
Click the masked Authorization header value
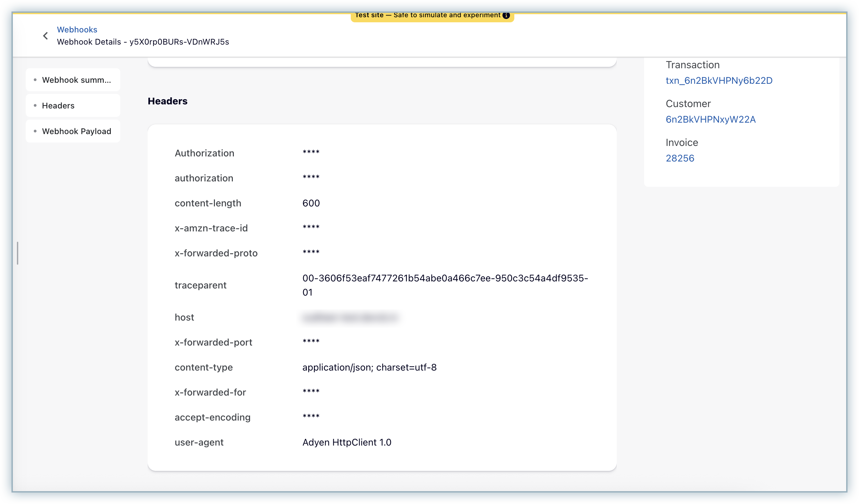[311, 153]
